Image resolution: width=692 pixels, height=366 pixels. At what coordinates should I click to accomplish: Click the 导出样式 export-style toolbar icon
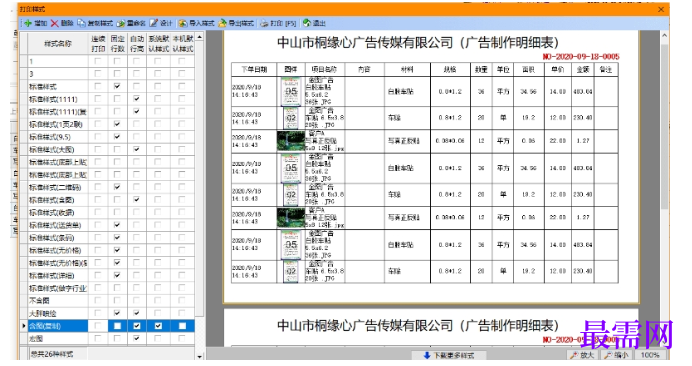pos(222,23)
